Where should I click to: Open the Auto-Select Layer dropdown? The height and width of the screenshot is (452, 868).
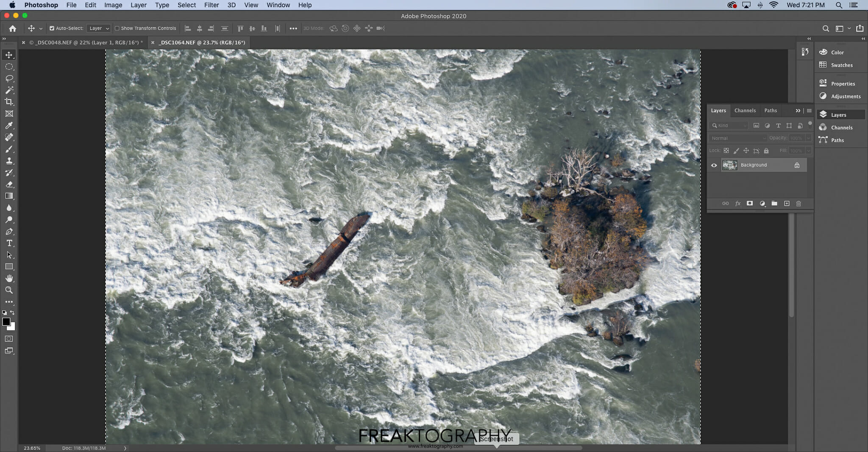pyautogui.click(x=99, y=28)
